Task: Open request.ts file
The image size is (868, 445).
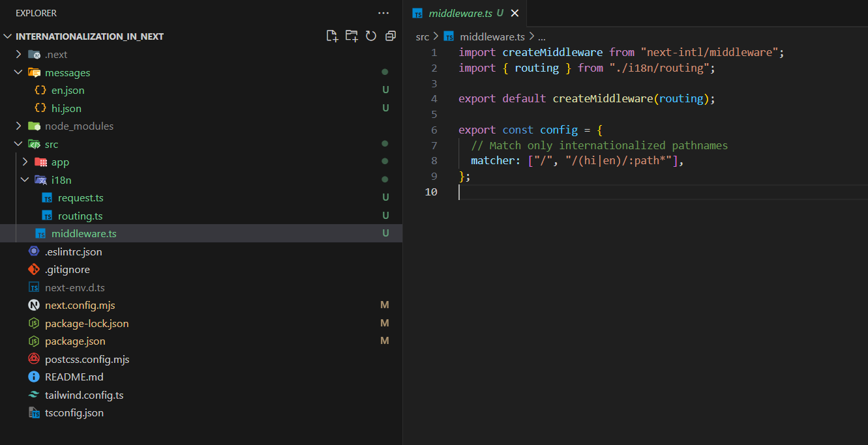Action: pos(81,198)
